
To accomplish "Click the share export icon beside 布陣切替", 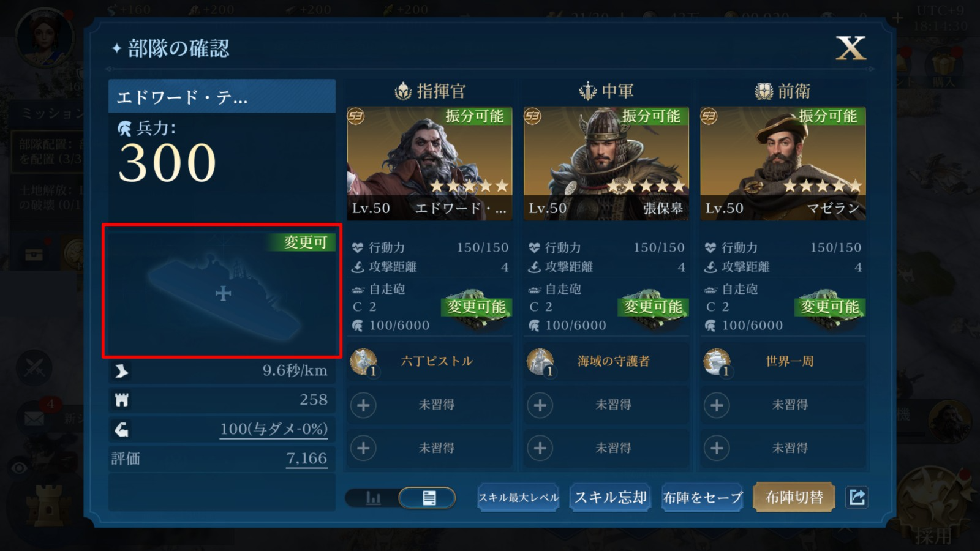I will pyautogui.click(x=857, y=497).
